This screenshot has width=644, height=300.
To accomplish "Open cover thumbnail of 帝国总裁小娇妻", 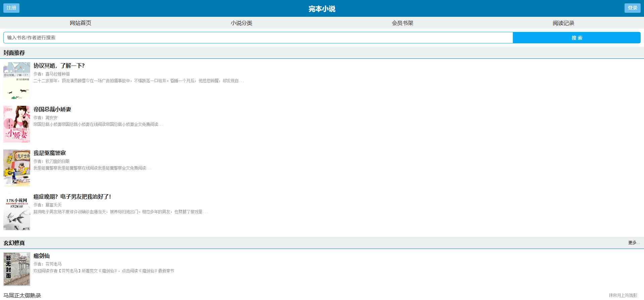I will [x=17, y=124].
